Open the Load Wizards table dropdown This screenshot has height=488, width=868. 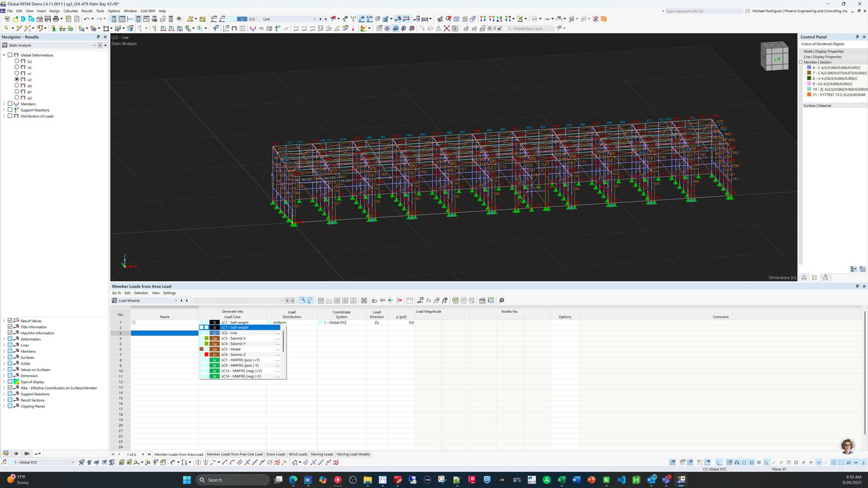pos(176,300)
